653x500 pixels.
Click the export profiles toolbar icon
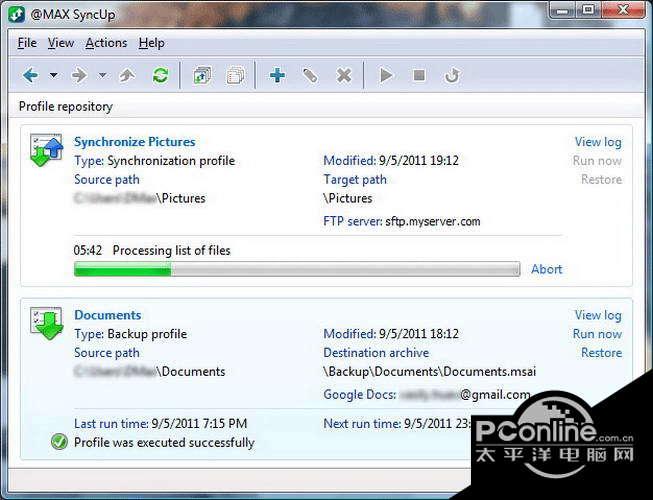[202, 75]
